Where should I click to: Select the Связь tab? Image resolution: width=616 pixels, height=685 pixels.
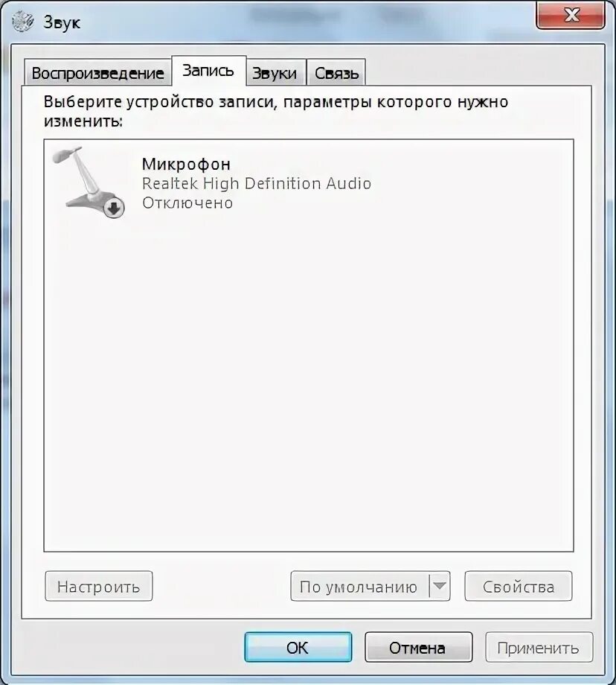(336, 73)
